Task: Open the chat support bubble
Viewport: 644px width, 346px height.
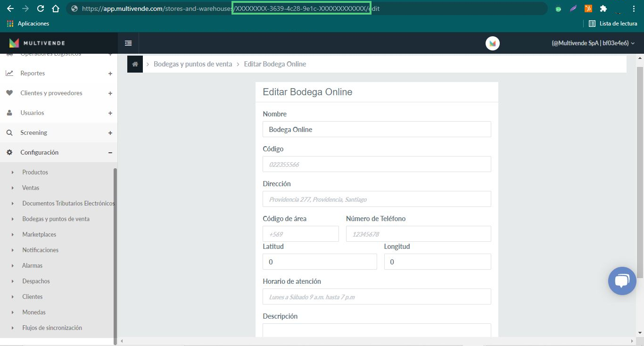Action: coord(622,281)
